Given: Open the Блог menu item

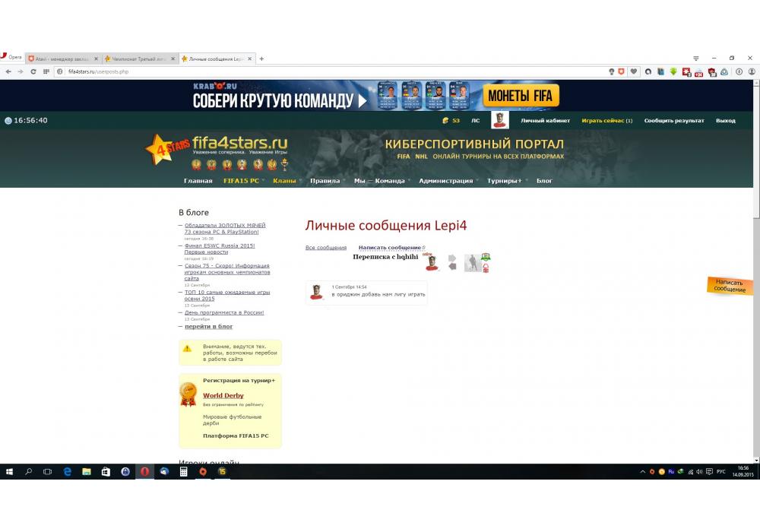Looking at the screenshot, I should (x=544, y=181).
